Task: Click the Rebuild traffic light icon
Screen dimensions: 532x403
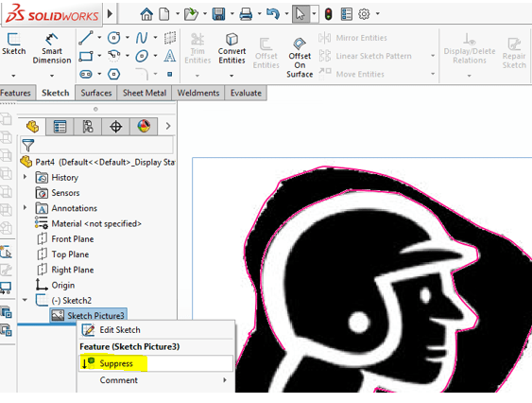Action: click(328, 14)
